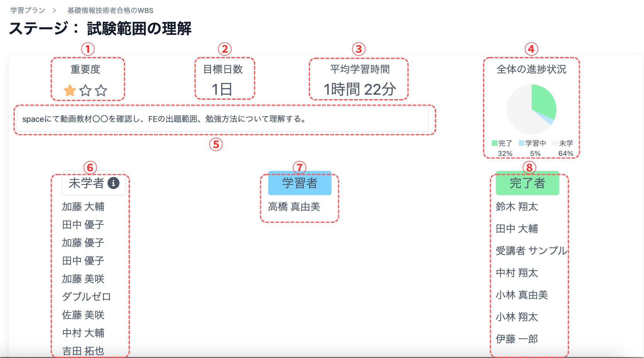Click 受講者 サンプル in completed list
644x358 pixels.
pos(531,251)
